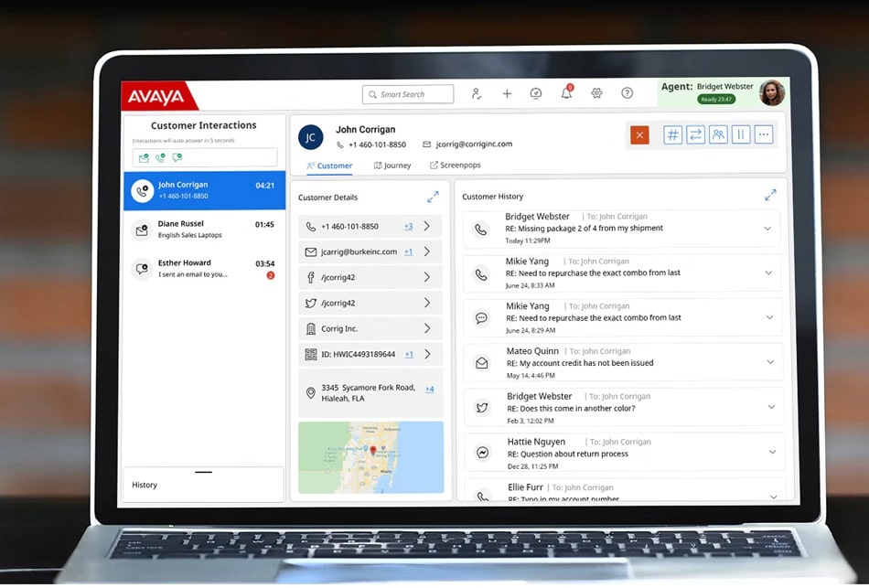Click the email filter icon under Customer Interactions
869x588 pixels.
[145, 158]
